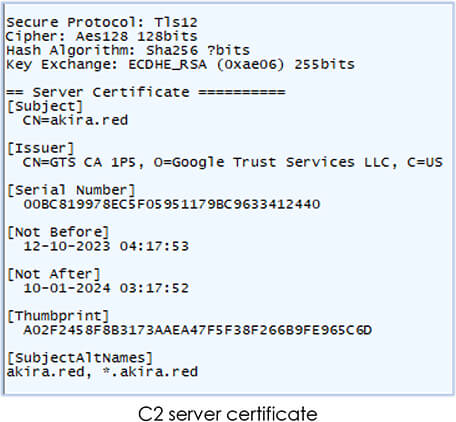Image resolution: width=456 pixels, height=422 pixels.
Task: Select the CN=akira.red subject value
Action: 75,120
